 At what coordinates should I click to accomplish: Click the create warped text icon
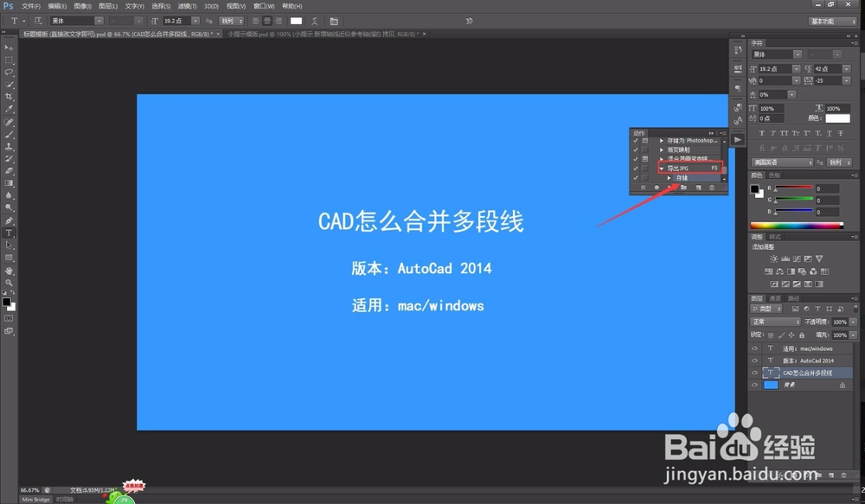click(315, 21)
